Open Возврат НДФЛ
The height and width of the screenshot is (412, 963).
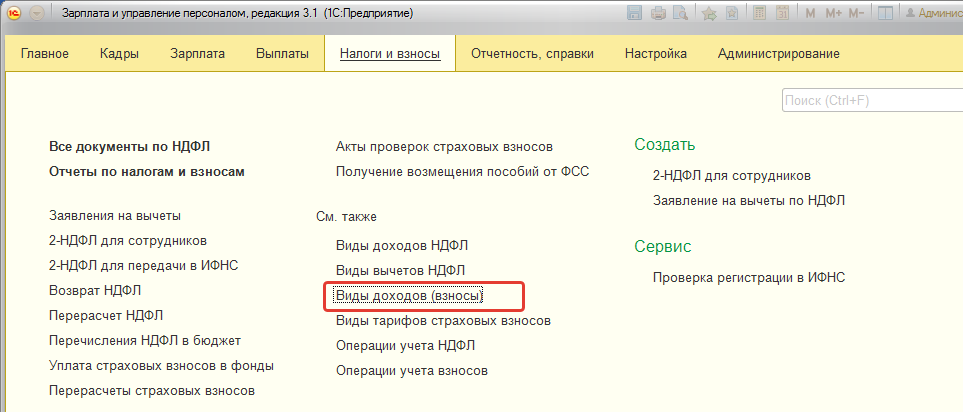pyautogui.click(x=95, y=290)
